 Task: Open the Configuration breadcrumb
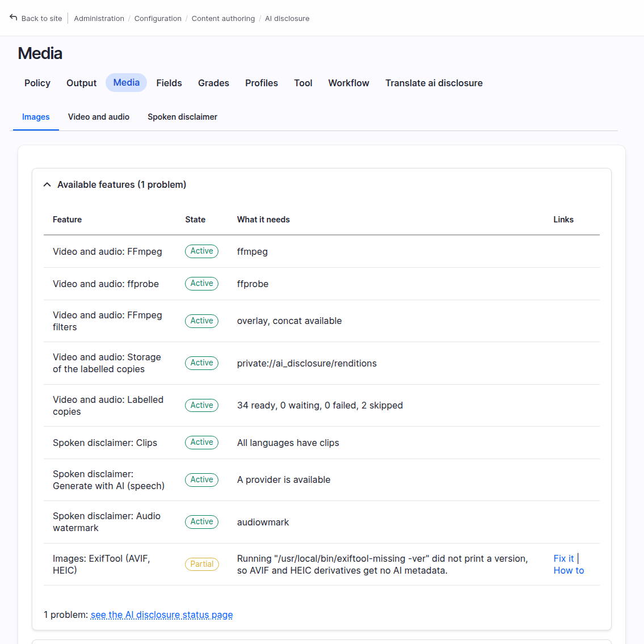(x=158, y=19)
